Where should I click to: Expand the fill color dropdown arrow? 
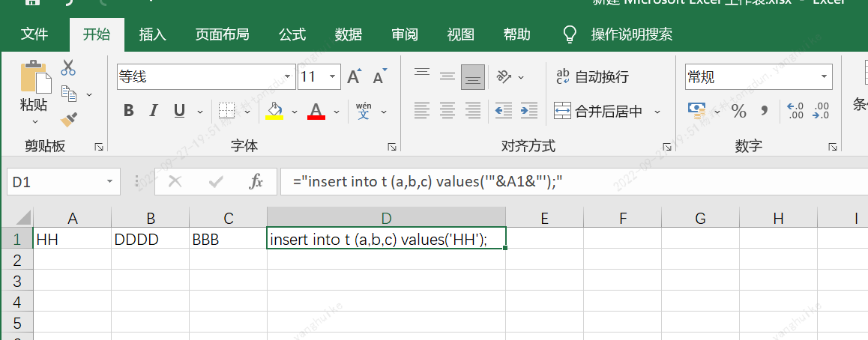[x=295, y=111]
